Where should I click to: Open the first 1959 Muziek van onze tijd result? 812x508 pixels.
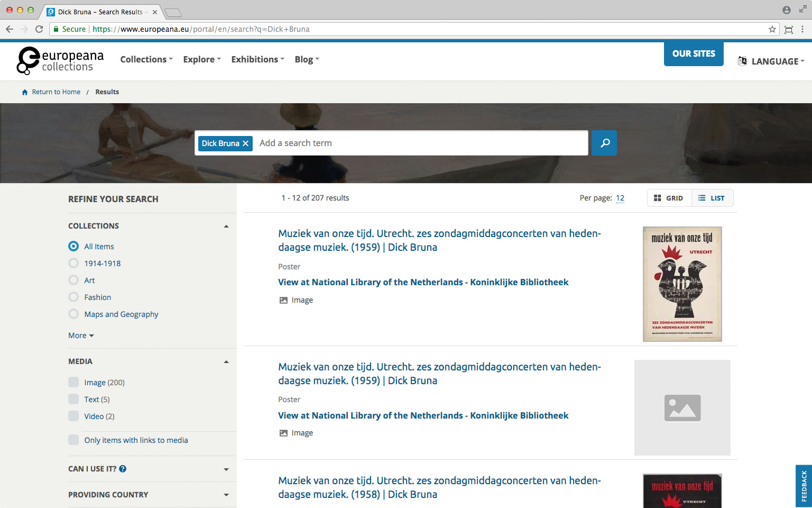439,240
